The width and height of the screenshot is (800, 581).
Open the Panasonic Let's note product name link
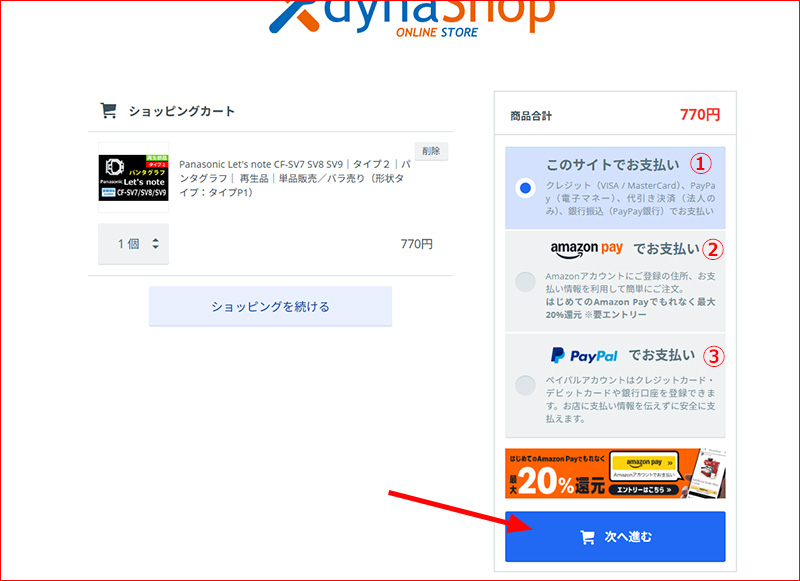(x=295, y=178)
